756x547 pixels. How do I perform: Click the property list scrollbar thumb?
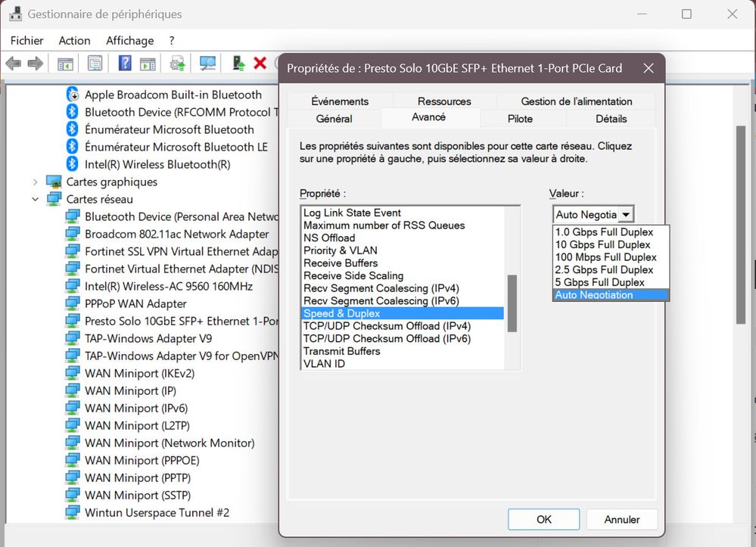click(512, 303)
